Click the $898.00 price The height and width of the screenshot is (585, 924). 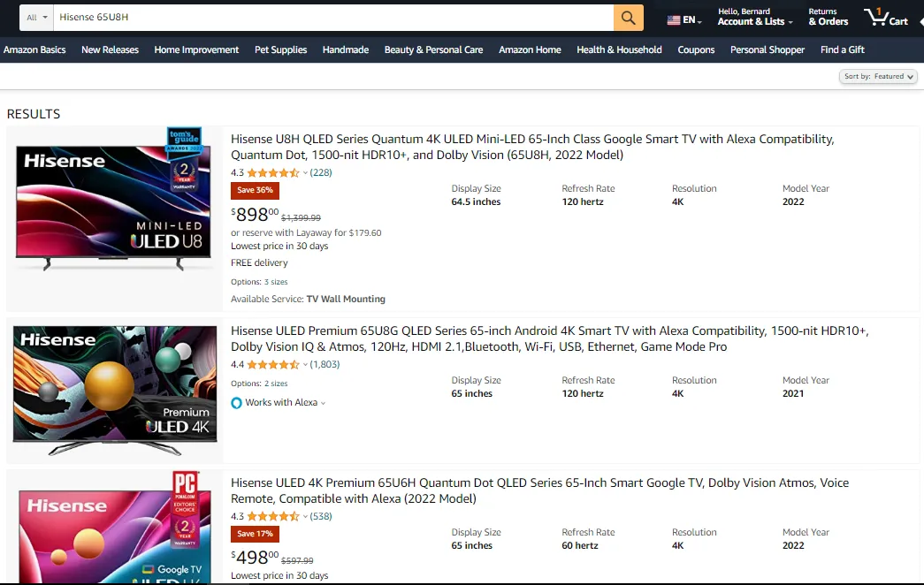click(255, 215)
